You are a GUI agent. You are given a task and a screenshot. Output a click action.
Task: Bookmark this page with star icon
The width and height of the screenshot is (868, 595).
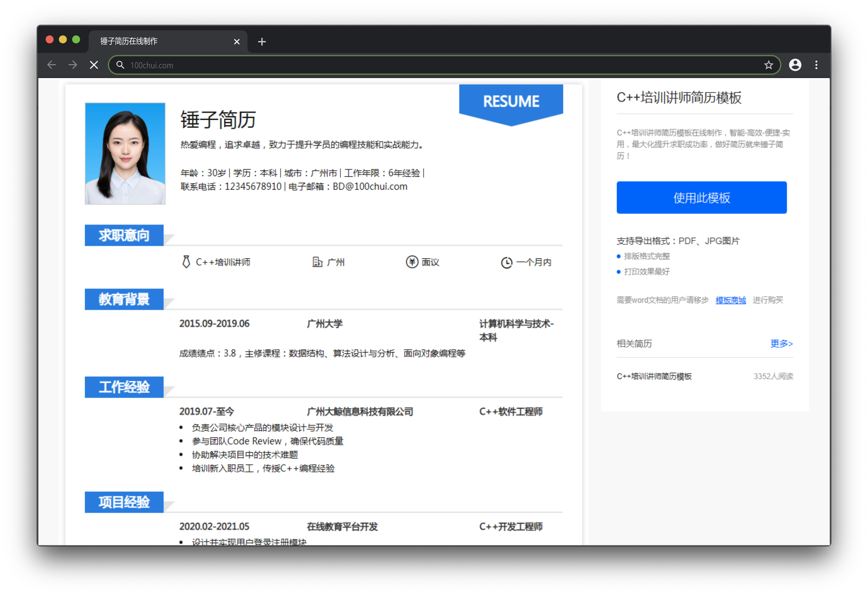(x=768, y=65)
